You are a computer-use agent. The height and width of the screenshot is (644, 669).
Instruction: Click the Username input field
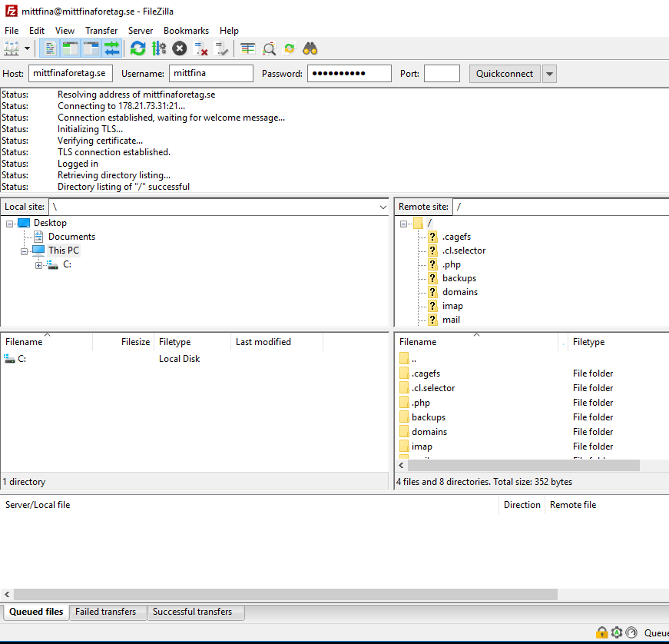tap(211, 74)
